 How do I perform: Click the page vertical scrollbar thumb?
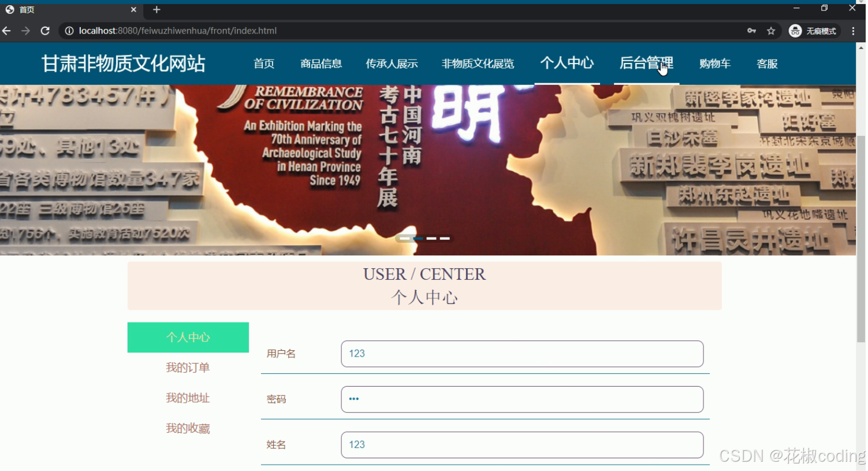861,239
